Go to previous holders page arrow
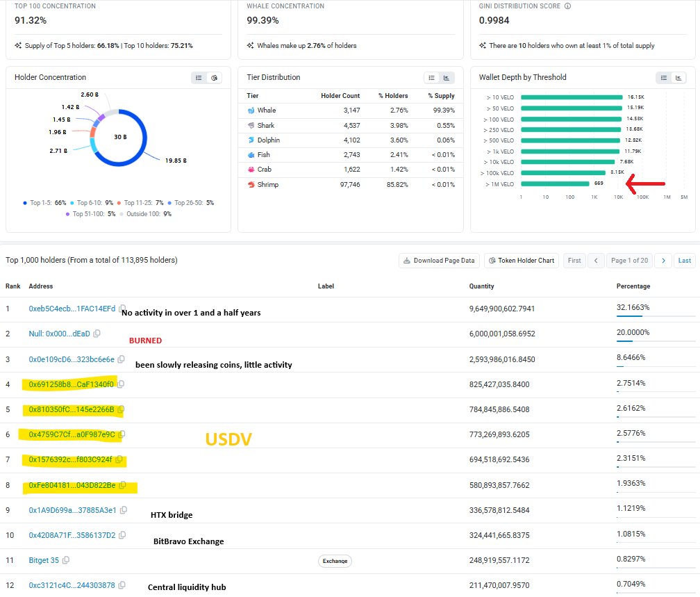The height and width of the screenshot is (597, 700). (596, 261)
